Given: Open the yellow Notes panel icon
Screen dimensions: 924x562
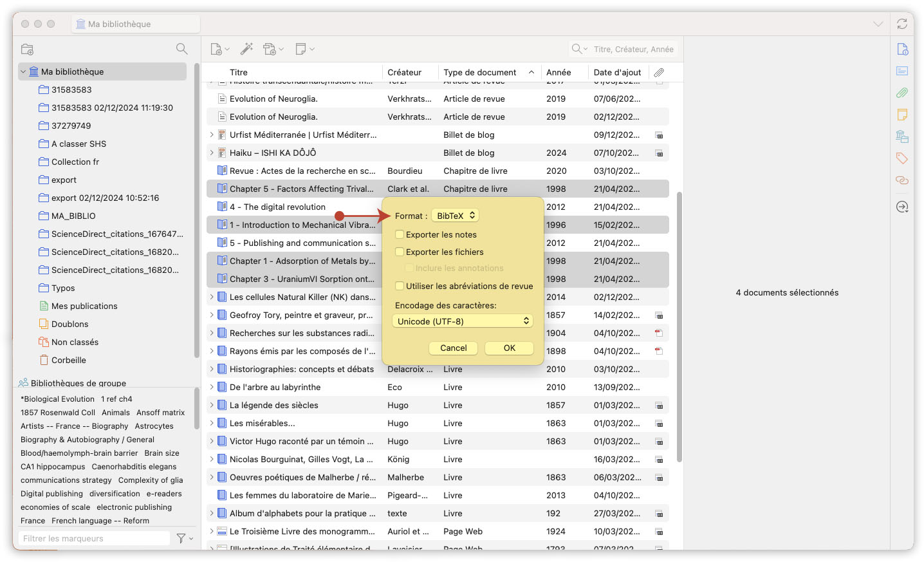Looking at the screenshot, I should [902, 115].
